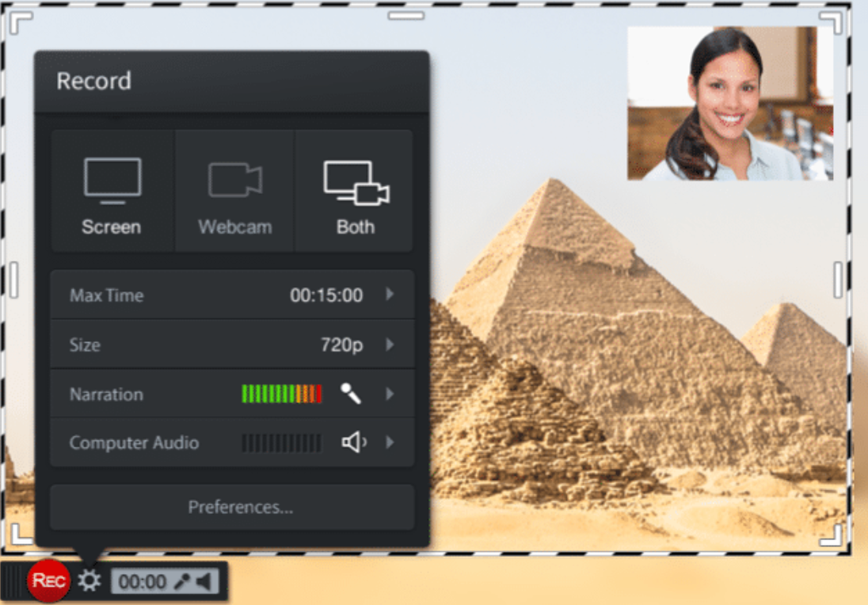The image size is (868, 605).
Task: Open the recorder settings gear
Action: (89, 580)
